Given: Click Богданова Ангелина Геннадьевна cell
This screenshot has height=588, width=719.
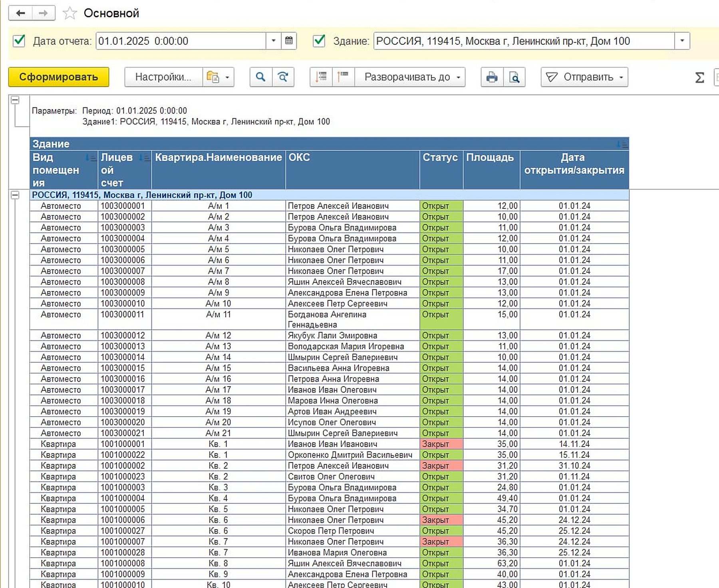Looking at the screenshot, I should click(x=353, y=319).
